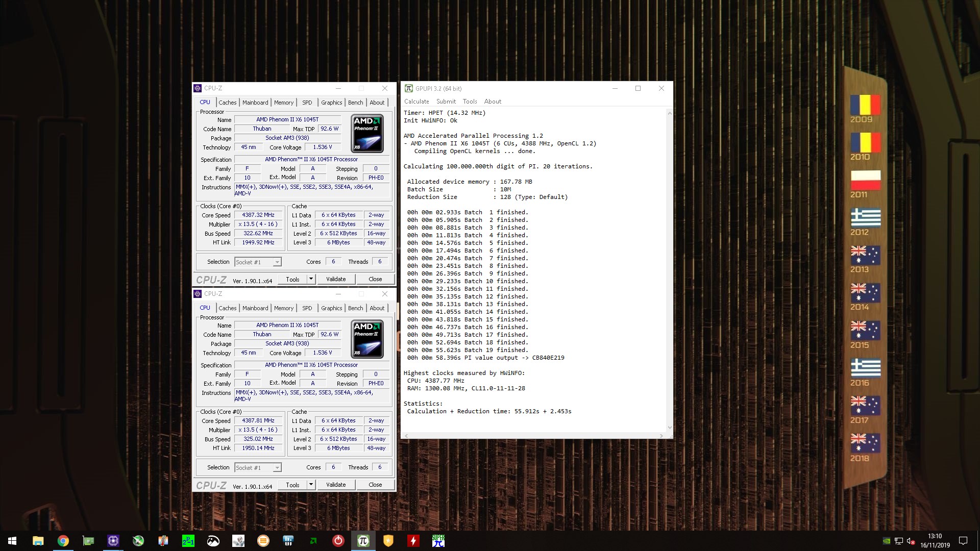Open Bench tab in bottom CPU-Z
The height and width of the screenshot is (551, 980).
(x=355, y=308)
